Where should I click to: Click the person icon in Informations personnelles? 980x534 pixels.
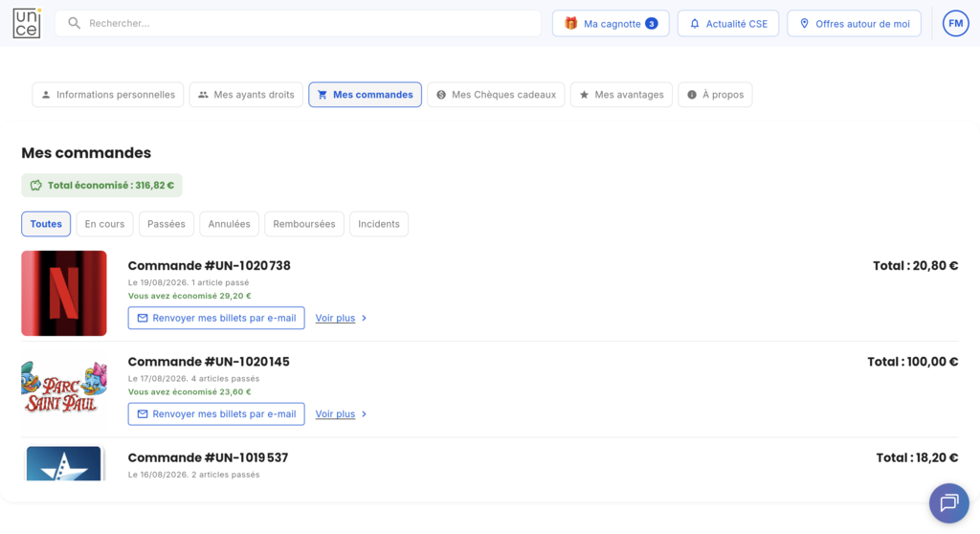(x=46, y=95)
